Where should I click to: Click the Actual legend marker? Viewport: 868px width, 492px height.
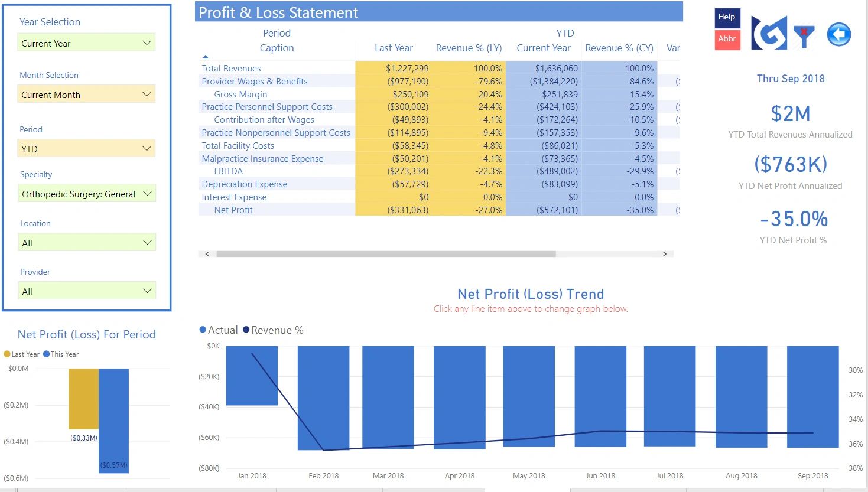pyautogui.click(x=203, y=330)
